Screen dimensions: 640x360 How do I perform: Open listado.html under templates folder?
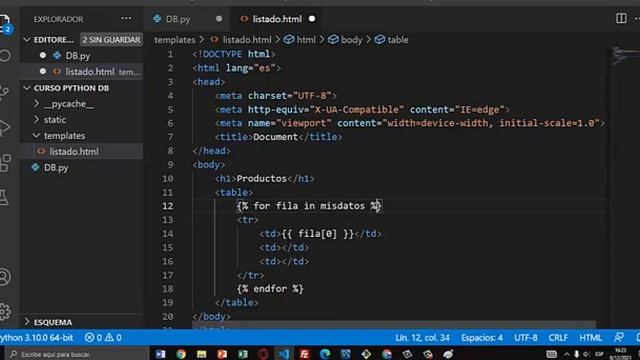click(x=74, y=151)
